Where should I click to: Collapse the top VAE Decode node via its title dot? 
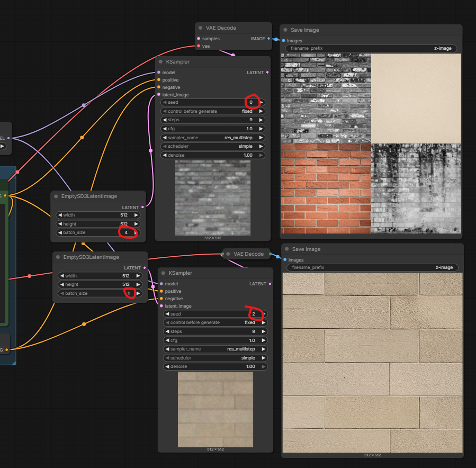(x=201, y=28)
